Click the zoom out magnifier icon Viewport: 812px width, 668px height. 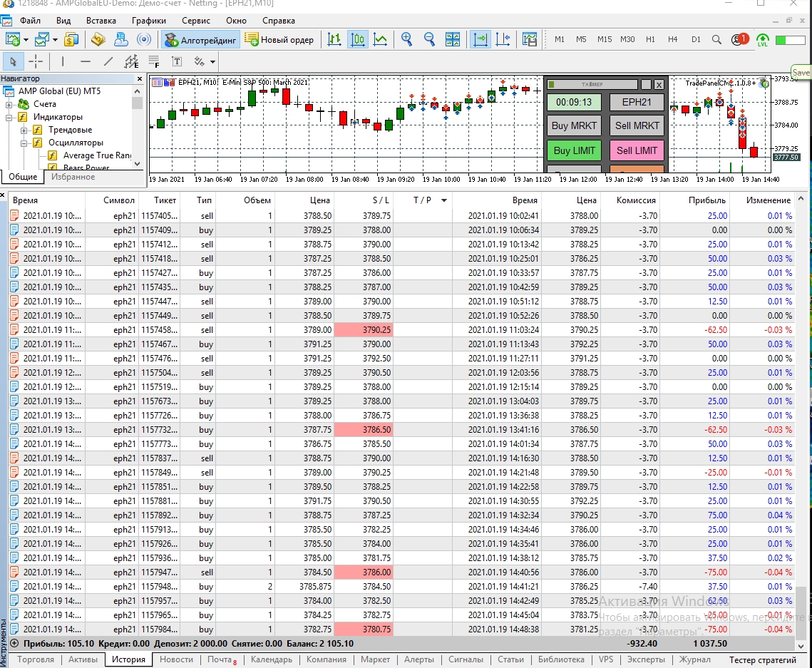(429, 39)
